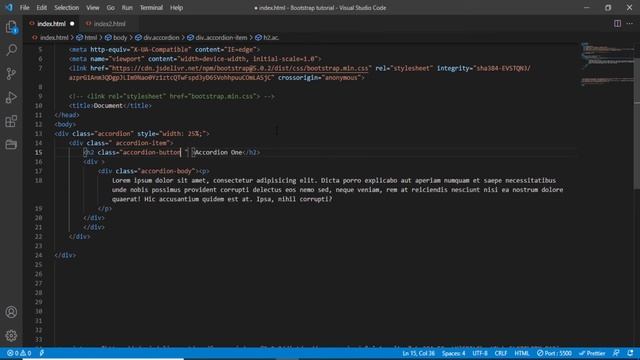The width and height of the screenshot is (640, 360).
Task: Open Go menu
Action: point(111,8)
